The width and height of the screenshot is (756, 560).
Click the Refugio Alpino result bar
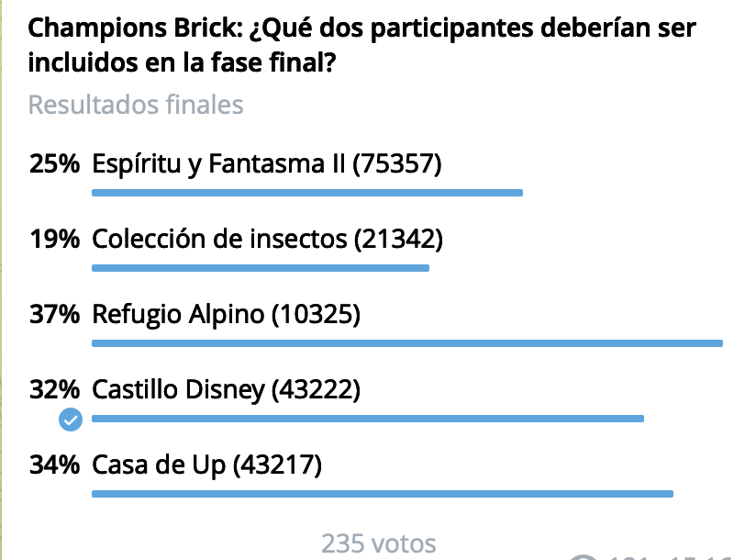407,343
